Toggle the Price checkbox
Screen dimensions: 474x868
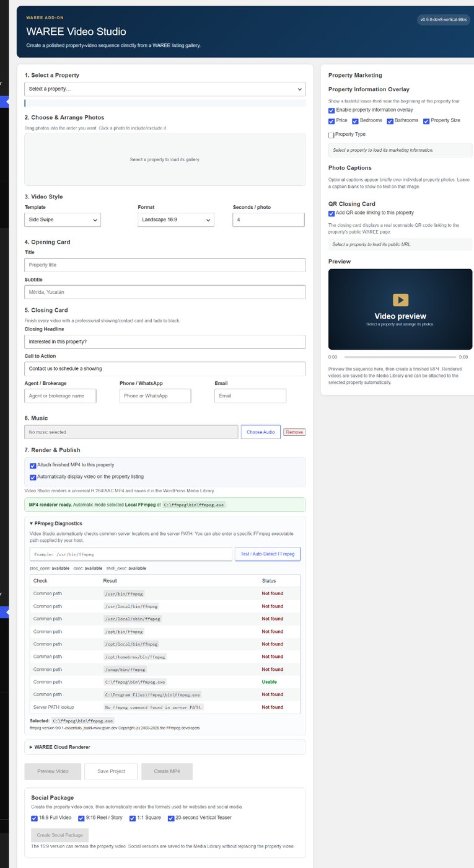click(331, 121)
